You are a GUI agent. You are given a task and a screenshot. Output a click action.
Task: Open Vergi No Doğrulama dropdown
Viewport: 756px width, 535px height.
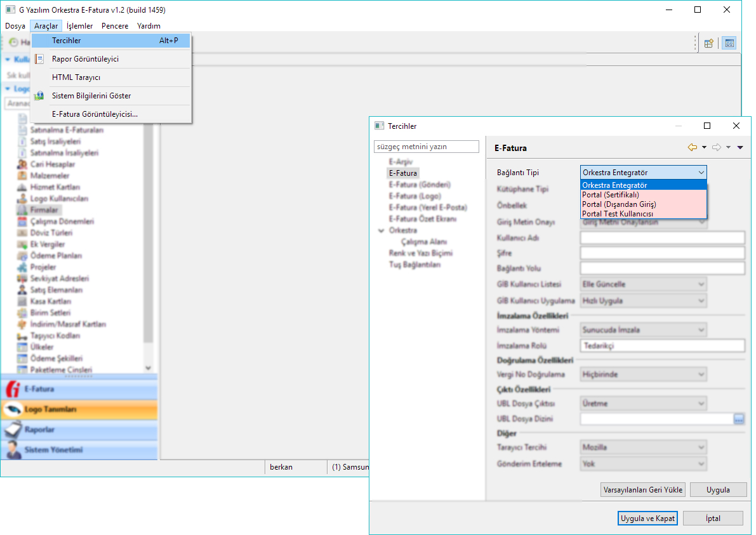click(644, 374)
